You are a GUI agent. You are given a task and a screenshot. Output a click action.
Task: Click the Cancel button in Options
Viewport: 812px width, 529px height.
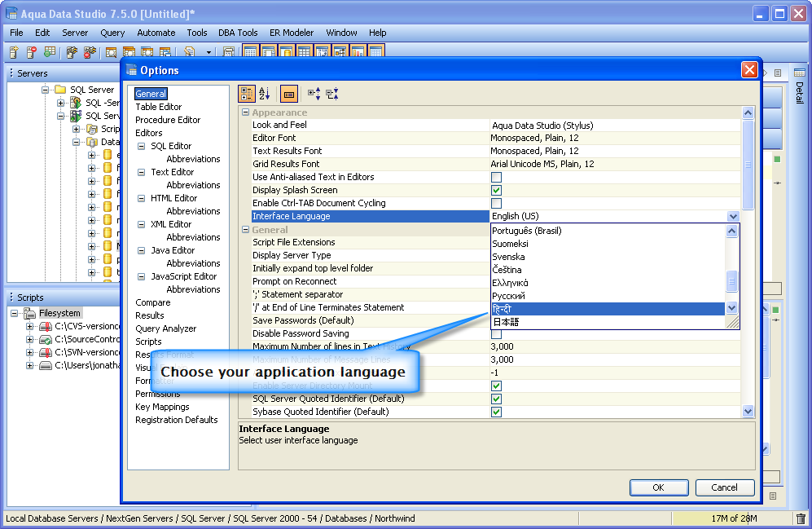(x=725, y=487)
